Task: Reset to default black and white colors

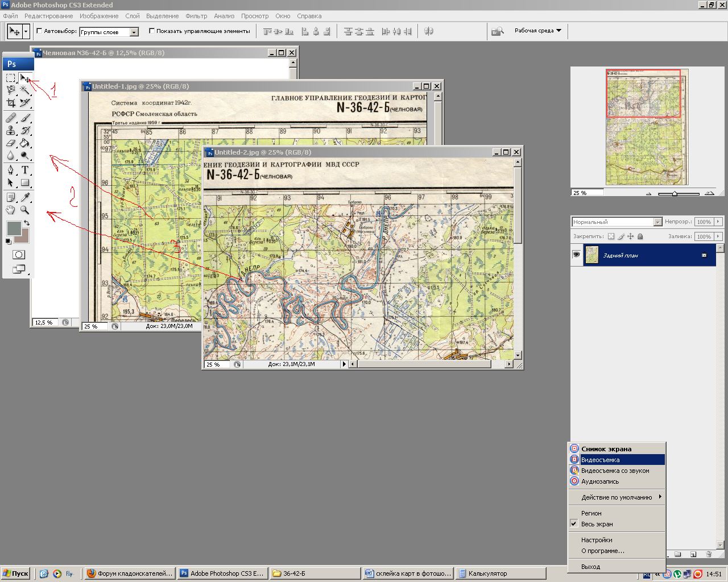Action: [8, 242]
